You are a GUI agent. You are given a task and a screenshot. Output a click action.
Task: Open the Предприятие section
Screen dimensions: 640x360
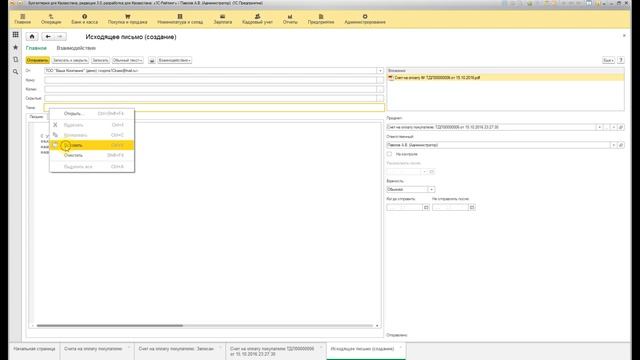(321, 19)
